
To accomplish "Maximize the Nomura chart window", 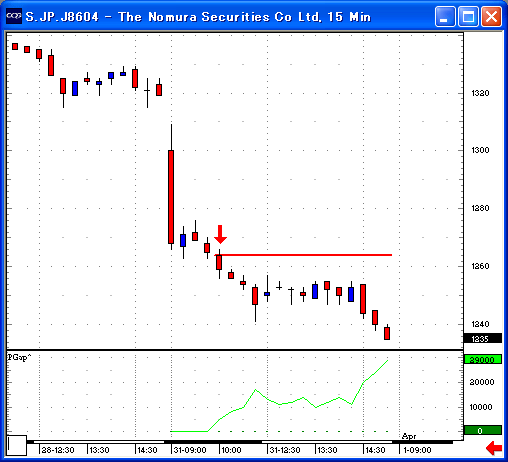I will click(x=468, y=16).
